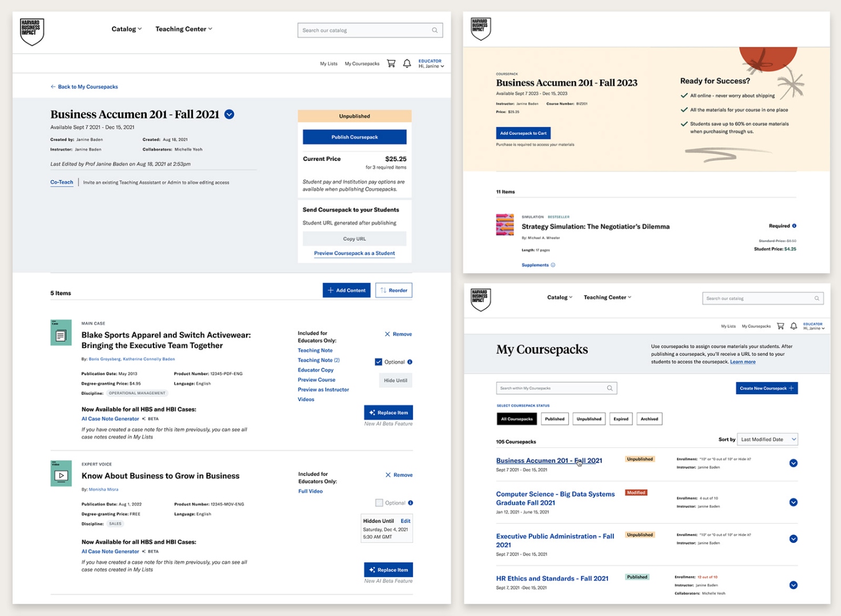
Task: Focus the Search our catalog field in the coursepack editor
Action: click(x=370, y=30)
